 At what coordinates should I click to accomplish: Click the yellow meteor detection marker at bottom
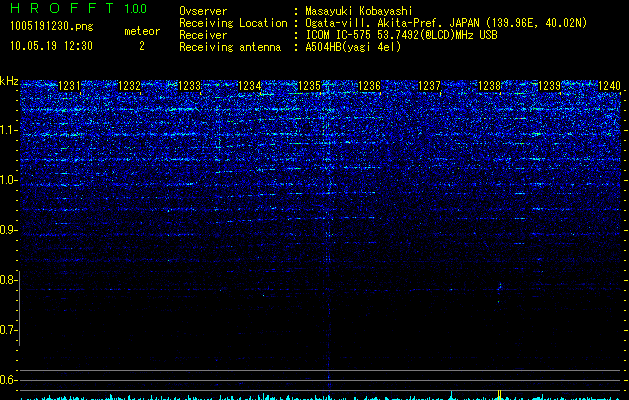tap(499, 394)
